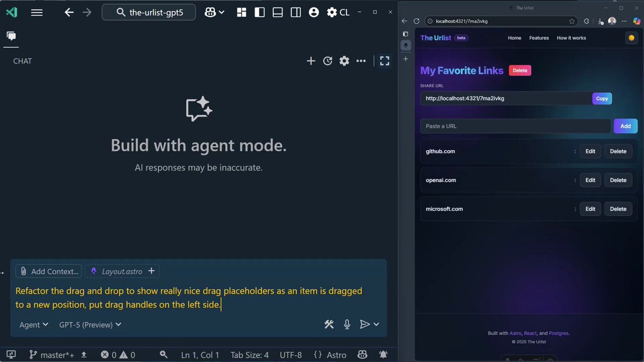Toggle the secondary side bar

296,12
